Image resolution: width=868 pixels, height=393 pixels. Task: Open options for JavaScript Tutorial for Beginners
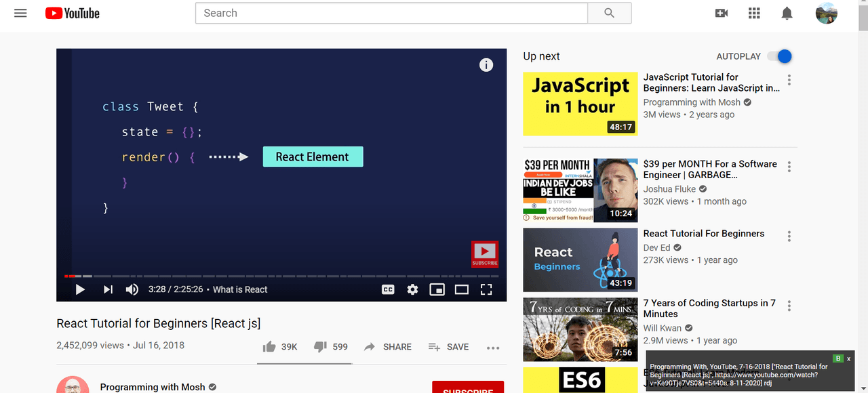point(789,81)
